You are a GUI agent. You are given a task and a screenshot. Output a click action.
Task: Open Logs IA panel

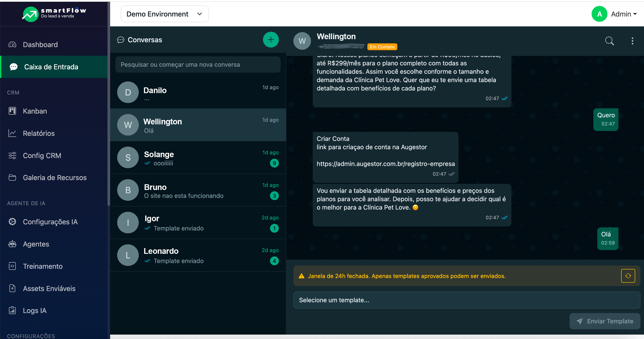(35, 310)
